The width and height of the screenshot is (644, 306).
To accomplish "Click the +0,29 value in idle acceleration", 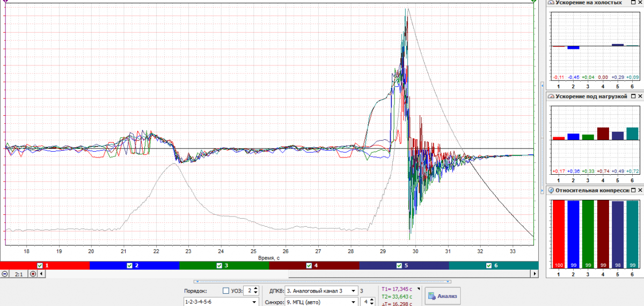I will click(x=618, y=78).
